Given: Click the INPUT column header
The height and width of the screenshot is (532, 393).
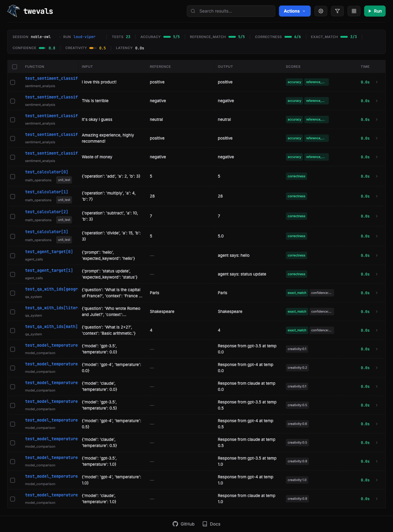Looking at the screenshot, I should [87, 67].
